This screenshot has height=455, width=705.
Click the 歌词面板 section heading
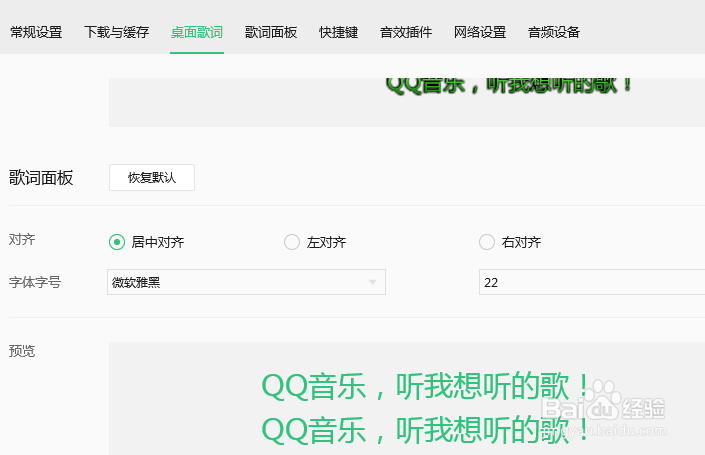41,178
